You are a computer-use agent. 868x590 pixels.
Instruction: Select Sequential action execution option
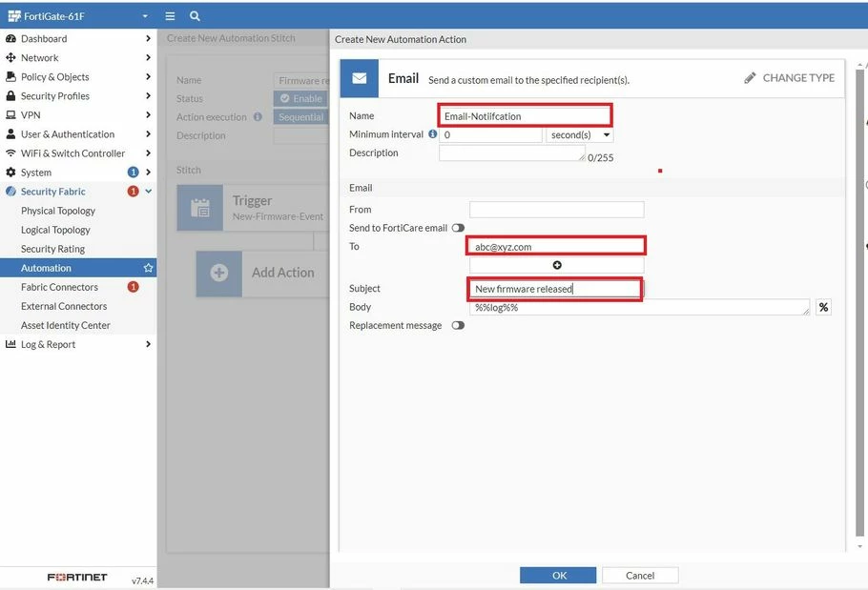pyautogui.click(x=301, y=116)
